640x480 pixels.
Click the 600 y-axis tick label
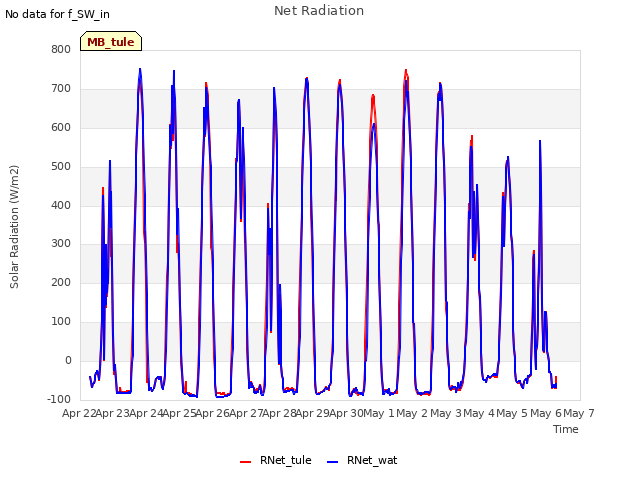(x=61, y=127)
